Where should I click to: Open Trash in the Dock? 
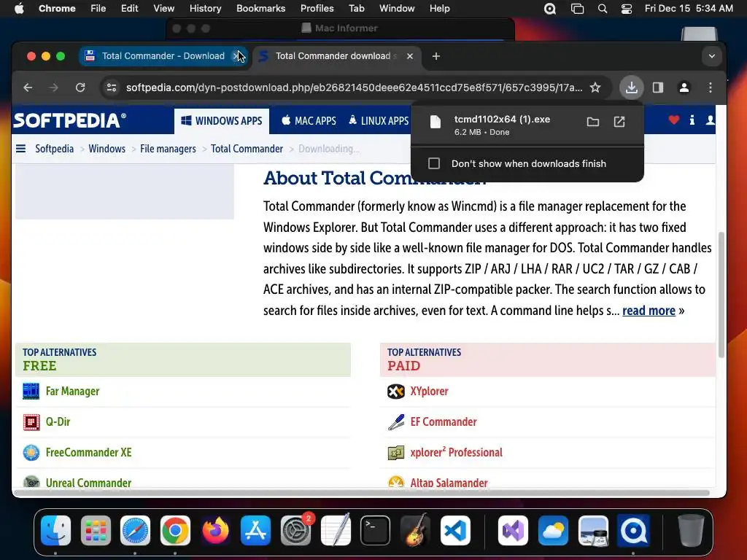click(691, 531)
